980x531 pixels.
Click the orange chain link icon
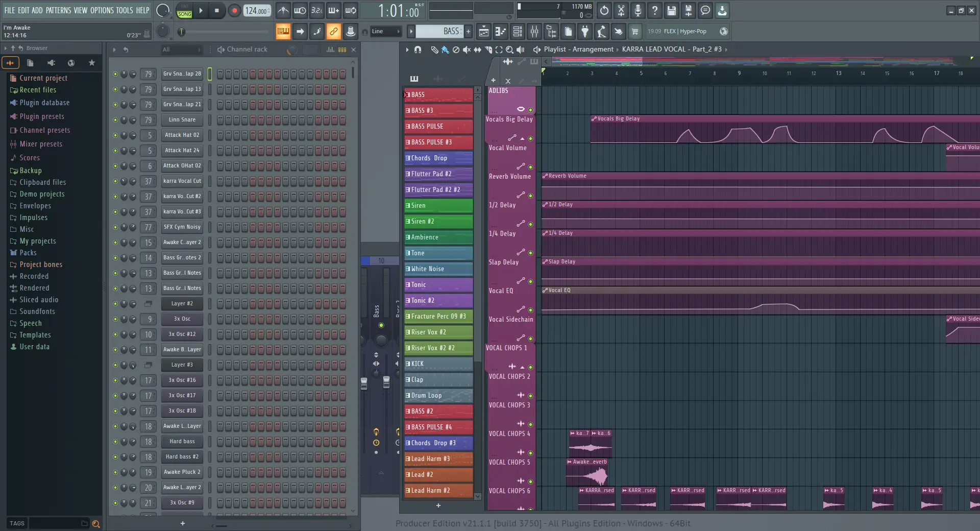click(x=333, y=32)
